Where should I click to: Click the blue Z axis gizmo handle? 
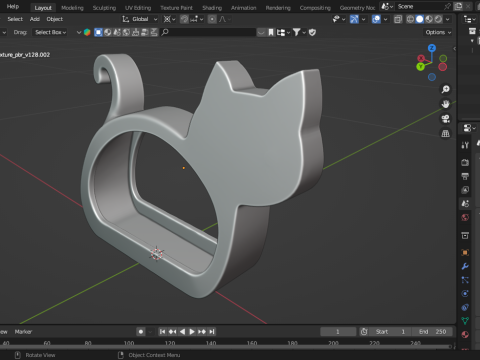tap(432, 48)
